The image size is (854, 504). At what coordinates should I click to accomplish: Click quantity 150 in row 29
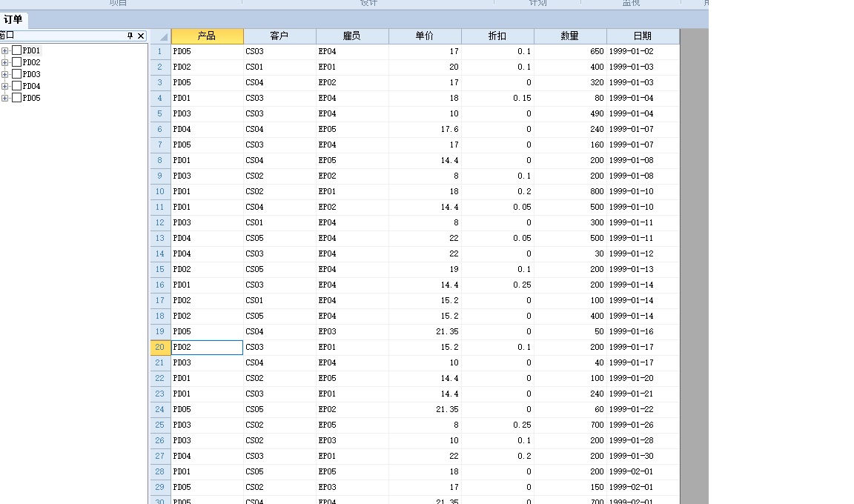tap(570, 487)
